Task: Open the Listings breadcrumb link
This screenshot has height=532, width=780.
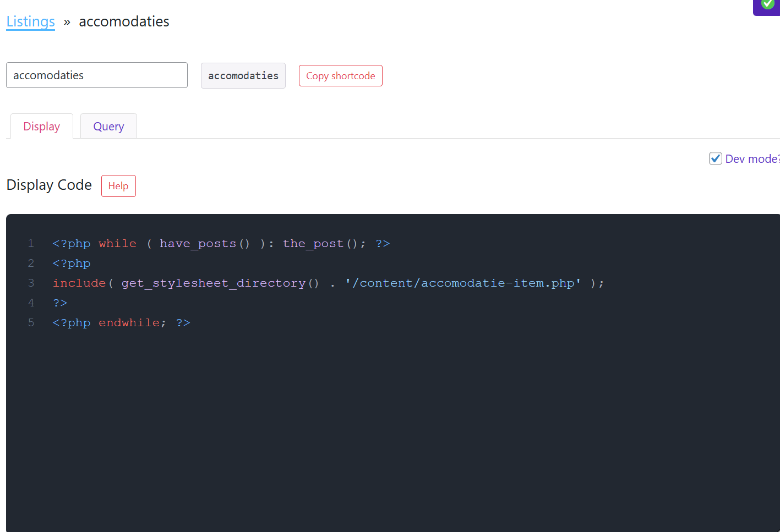Action: tap(31, 21)
